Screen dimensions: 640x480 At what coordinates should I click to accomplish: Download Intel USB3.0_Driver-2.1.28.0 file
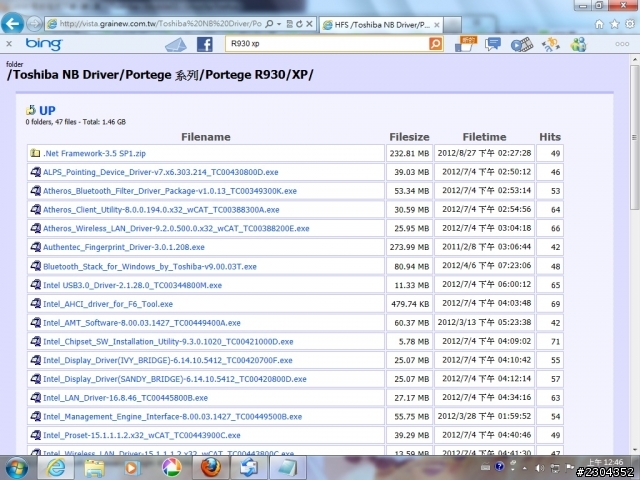coord(132,285)
